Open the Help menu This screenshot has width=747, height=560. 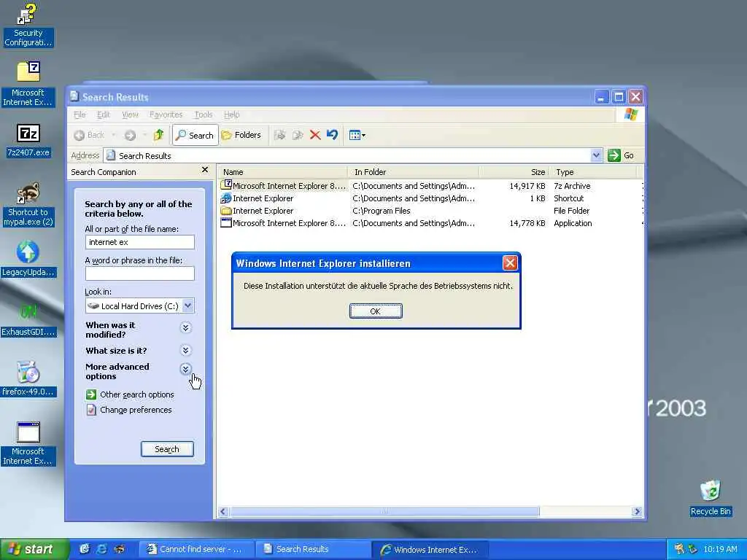click(231, 114)
